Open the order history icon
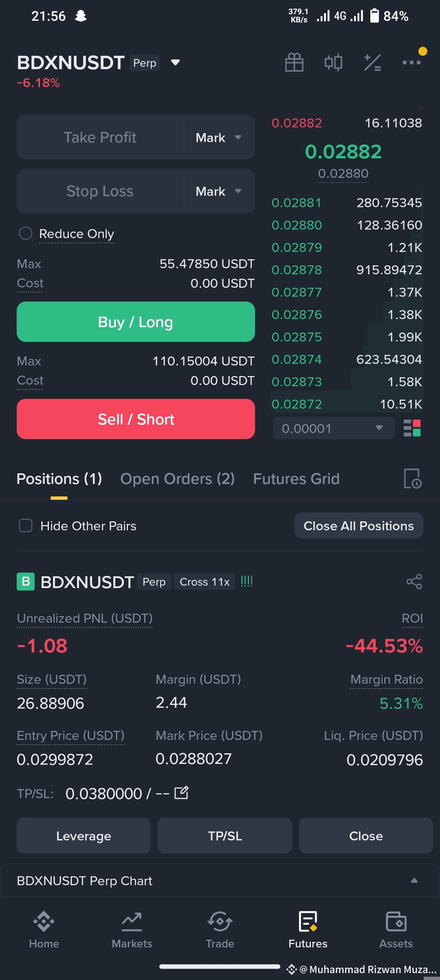This screenshot has width=440, height=980. click(x=412, y=479)
